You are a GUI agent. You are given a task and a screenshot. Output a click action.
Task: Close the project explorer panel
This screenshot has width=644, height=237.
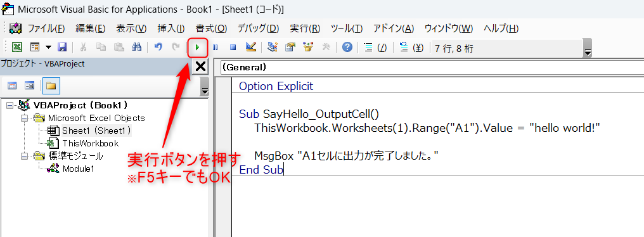coord(200,66)
